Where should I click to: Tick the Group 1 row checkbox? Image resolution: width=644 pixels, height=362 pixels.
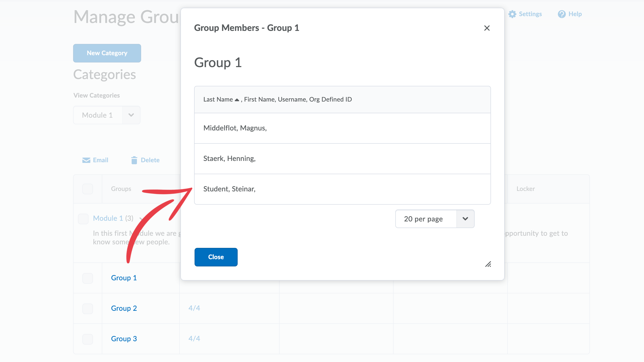(87, 278)
